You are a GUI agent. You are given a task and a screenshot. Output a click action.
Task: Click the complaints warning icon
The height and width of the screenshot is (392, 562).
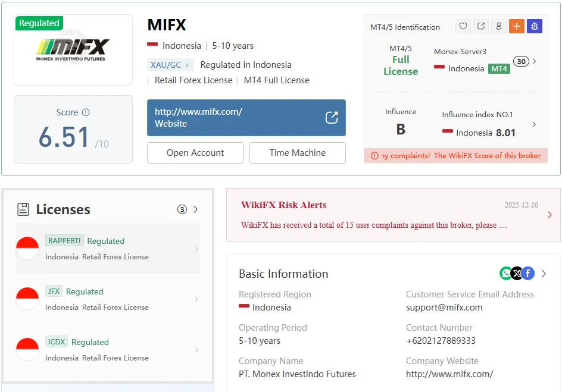374,156
